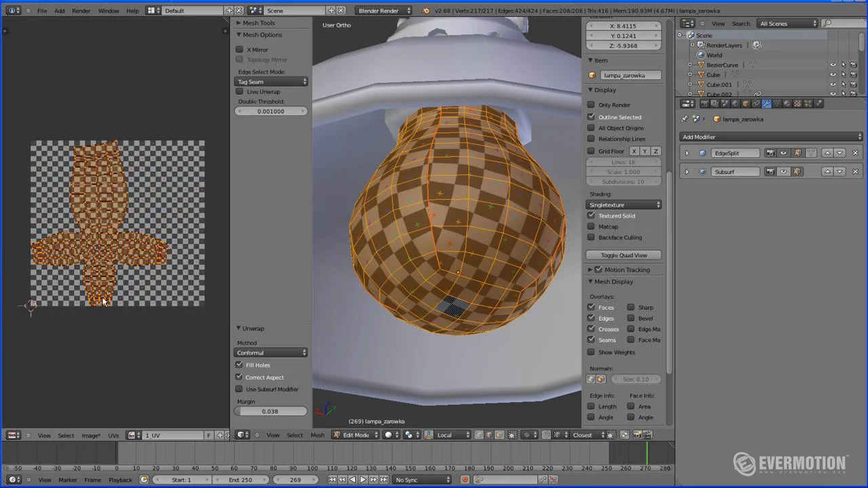This screenshot has width=868, height=488.
Task: Play the animation in reverse
Action: [x=353, y=480]
